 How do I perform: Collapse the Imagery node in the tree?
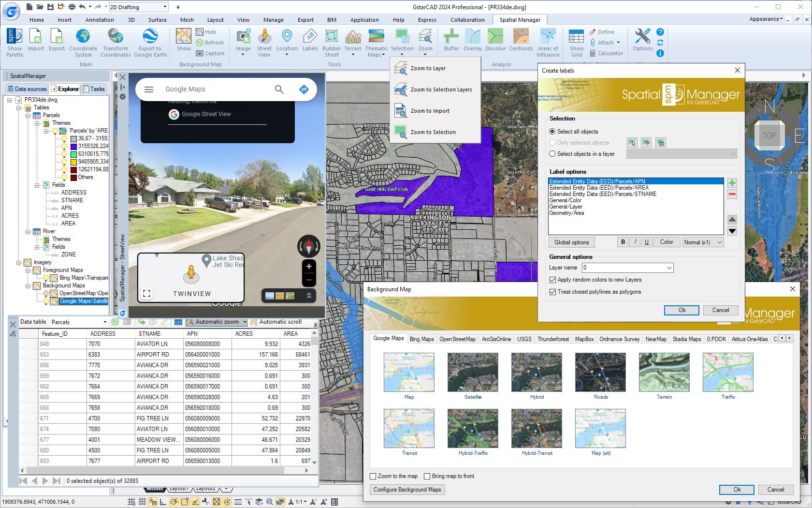tap(19, 262)
